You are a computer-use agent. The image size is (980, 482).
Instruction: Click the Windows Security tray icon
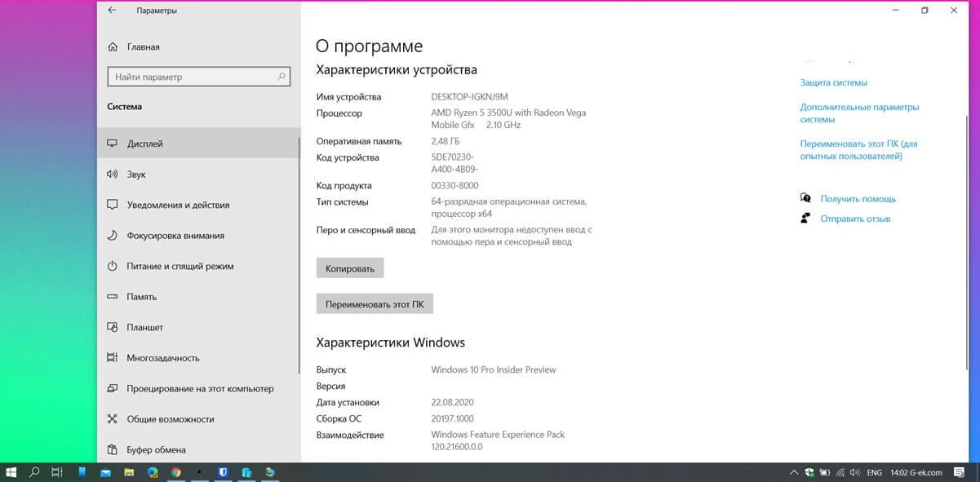(809, 472)
